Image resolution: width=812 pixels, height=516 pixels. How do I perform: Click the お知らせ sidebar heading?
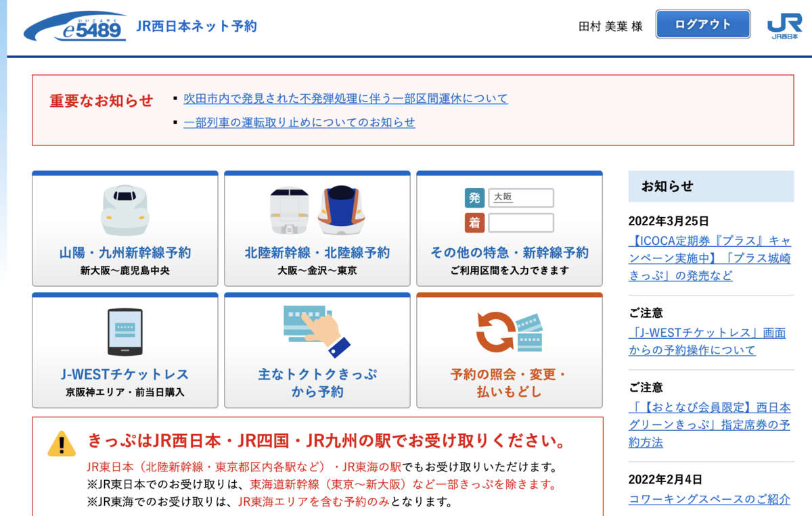667,186
